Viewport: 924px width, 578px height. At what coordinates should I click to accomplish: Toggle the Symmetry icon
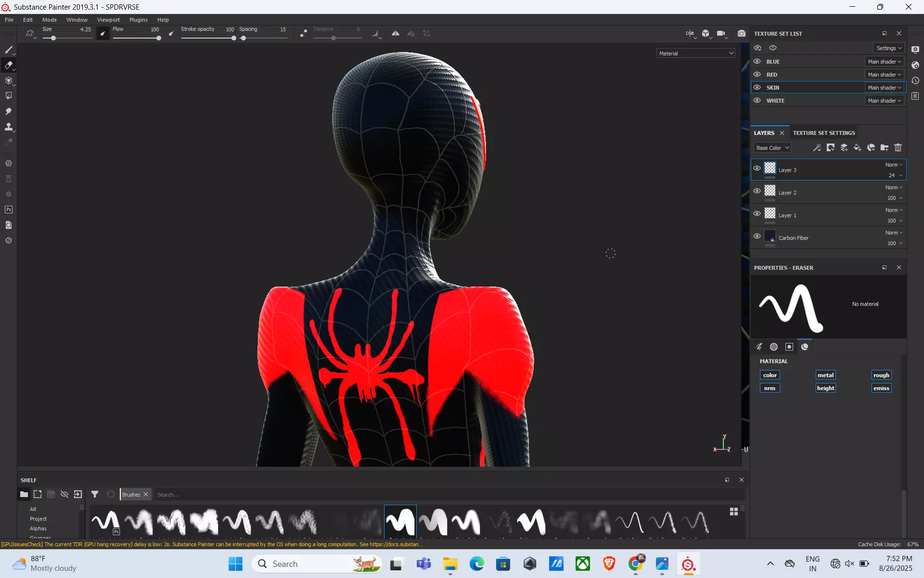[x=395, y=34]
